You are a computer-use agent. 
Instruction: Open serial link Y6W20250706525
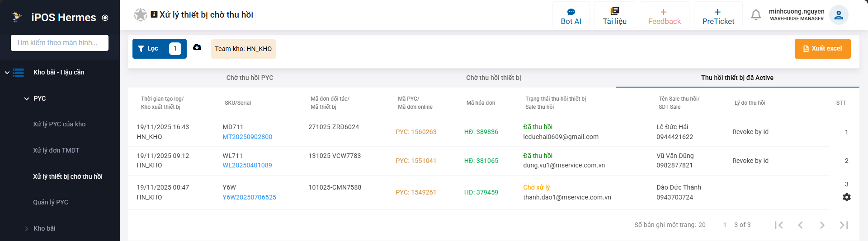[249, 197]
